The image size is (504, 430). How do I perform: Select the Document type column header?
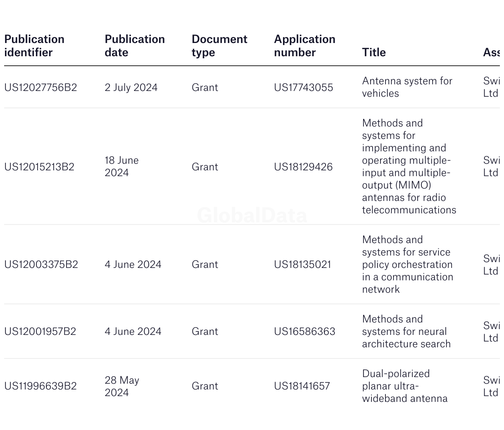click(219, 46)
